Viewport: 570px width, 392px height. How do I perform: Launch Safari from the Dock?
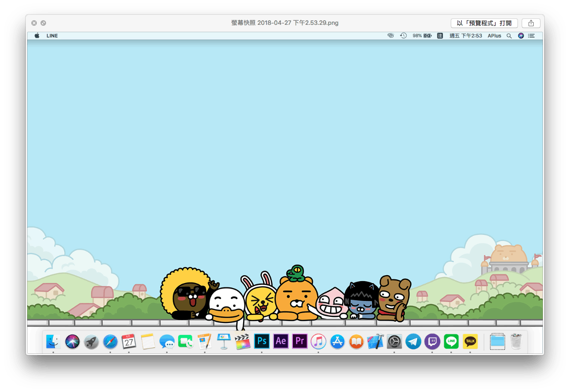(110, 341)
